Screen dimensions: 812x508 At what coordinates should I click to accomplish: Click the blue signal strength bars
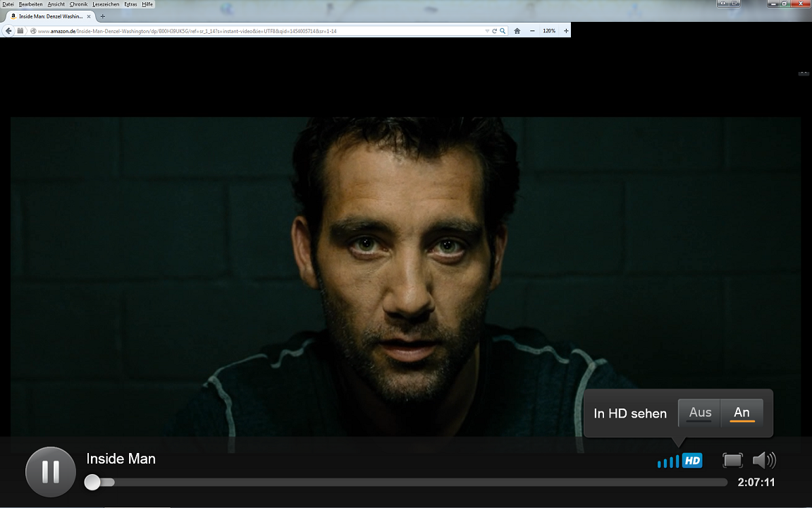(x=668, y=461)
